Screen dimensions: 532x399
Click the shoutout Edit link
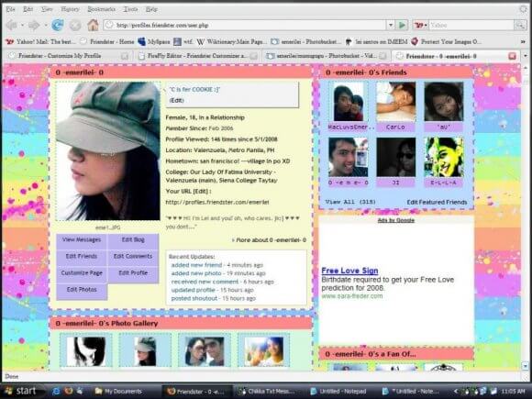coord(176,100)
